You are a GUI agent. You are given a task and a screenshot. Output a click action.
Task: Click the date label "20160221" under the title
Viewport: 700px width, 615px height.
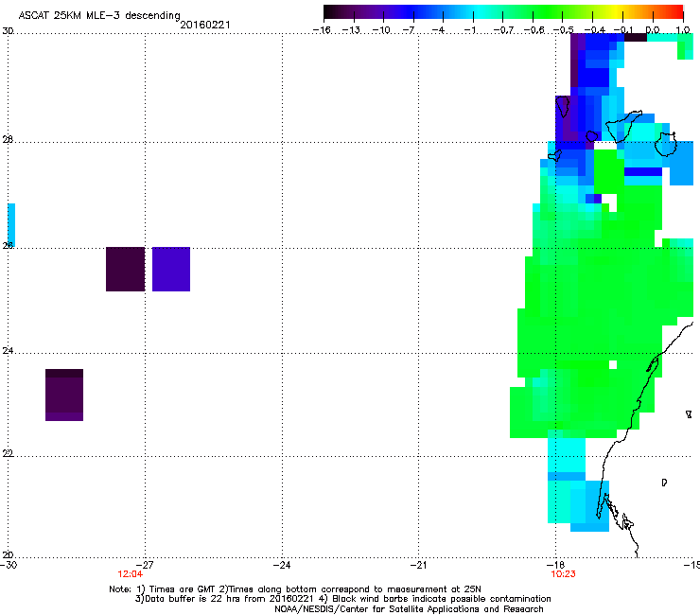pyautogui.click(x=205, y=25)
